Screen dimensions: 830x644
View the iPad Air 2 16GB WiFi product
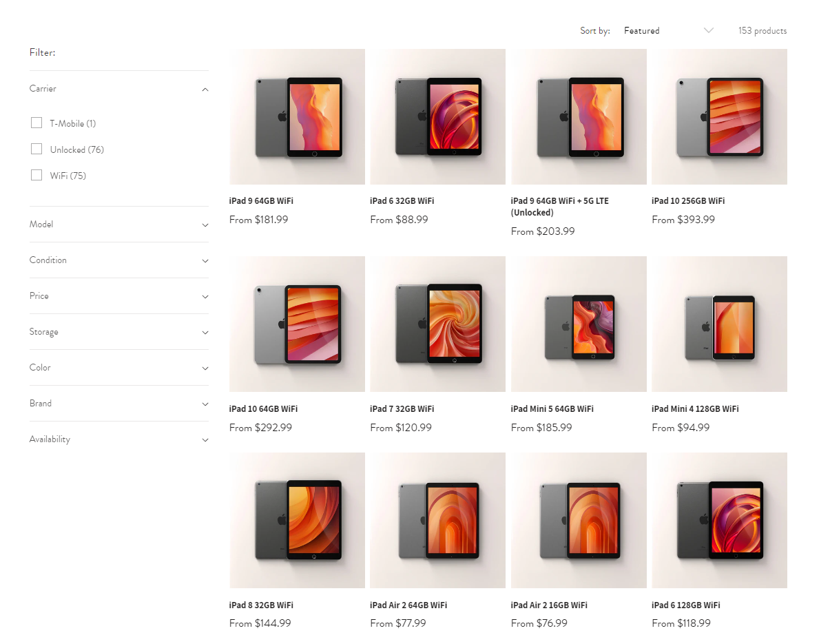click(x=548, y=605)
